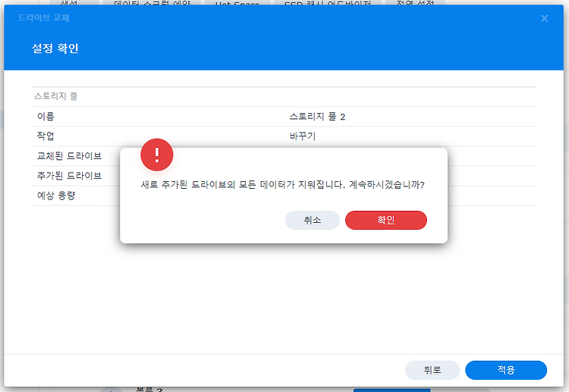Viewport: 569px width, 392px height.
Task: Click the 추가된 드라이브 row label
Action: [69, 176]
